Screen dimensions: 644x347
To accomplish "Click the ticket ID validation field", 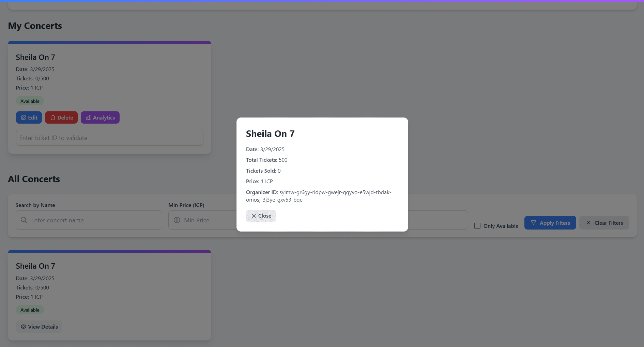I will coord(110,138).
